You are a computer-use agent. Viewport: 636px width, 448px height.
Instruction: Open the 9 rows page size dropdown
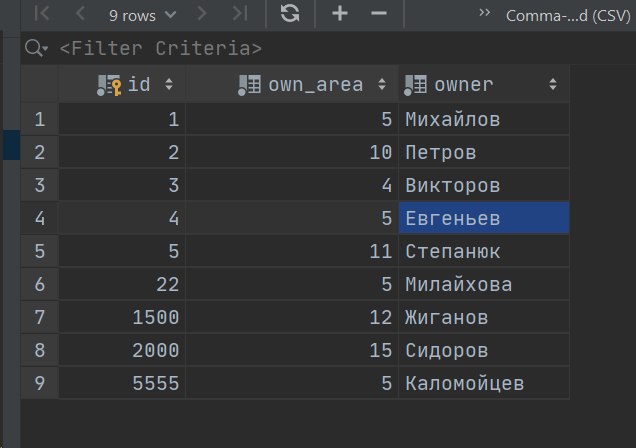click(142, 15)
